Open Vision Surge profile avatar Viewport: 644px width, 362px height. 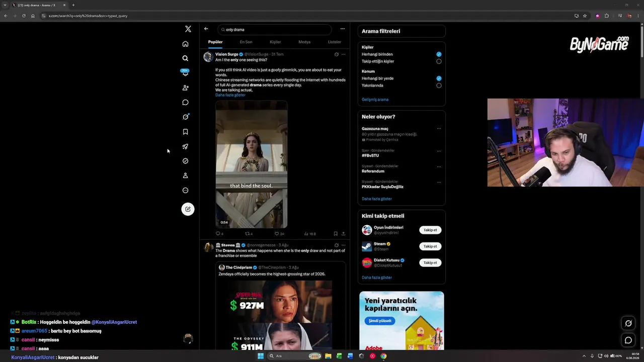click(x=208, y=56)
